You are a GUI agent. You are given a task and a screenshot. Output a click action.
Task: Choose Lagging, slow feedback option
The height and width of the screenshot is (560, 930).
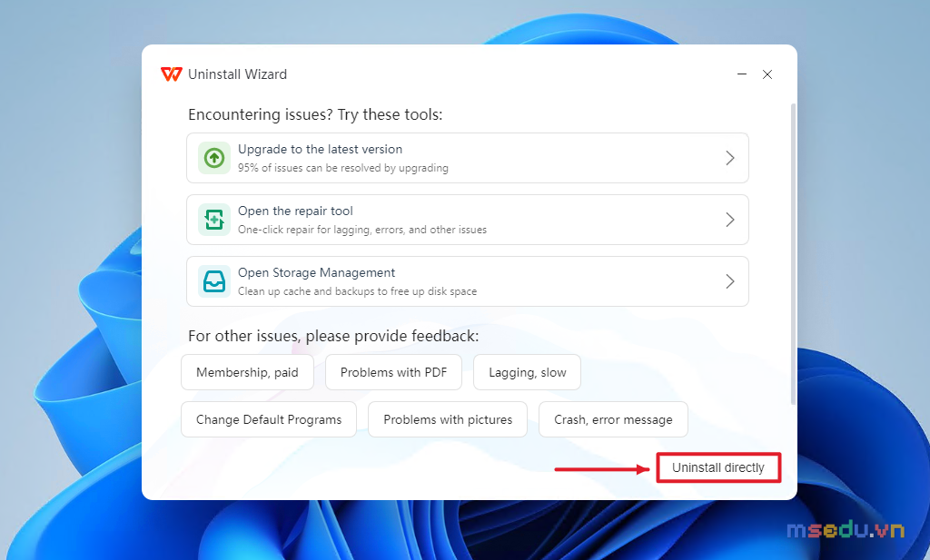[528, 372]
